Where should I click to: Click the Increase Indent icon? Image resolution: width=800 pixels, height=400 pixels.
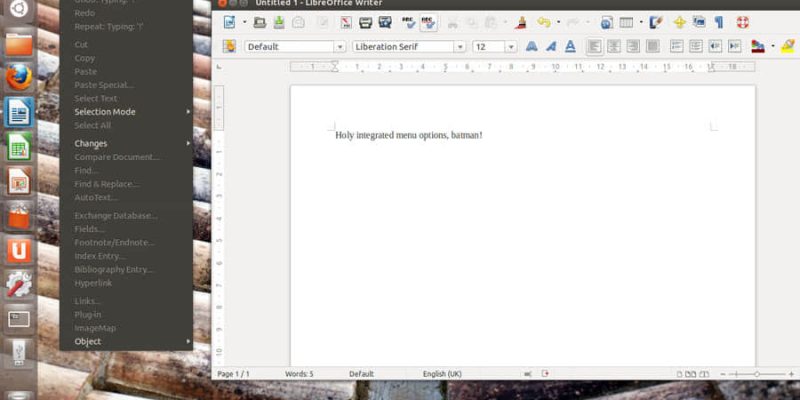click(735, 46)
